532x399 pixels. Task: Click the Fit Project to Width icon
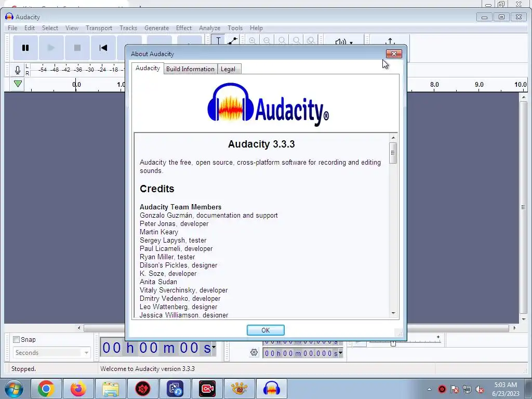296,41
